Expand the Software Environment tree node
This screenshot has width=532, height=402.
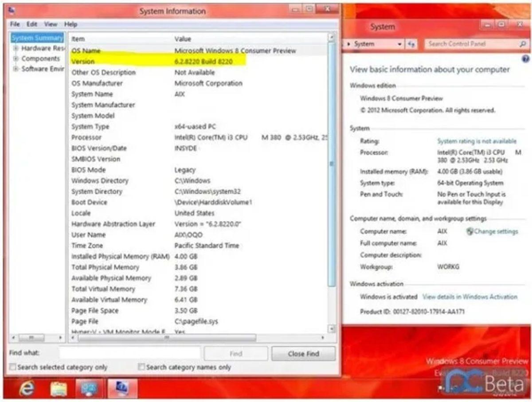tap(15, 69)
